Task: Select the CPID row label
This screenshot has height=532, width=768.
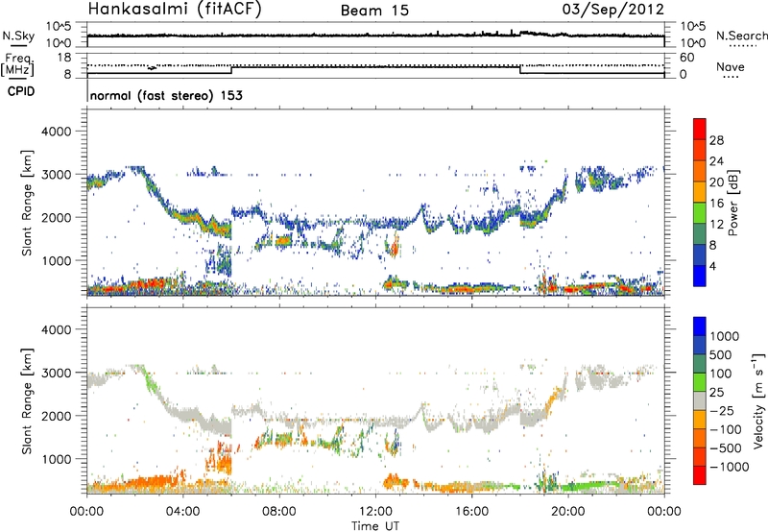Action: (21, 91)
